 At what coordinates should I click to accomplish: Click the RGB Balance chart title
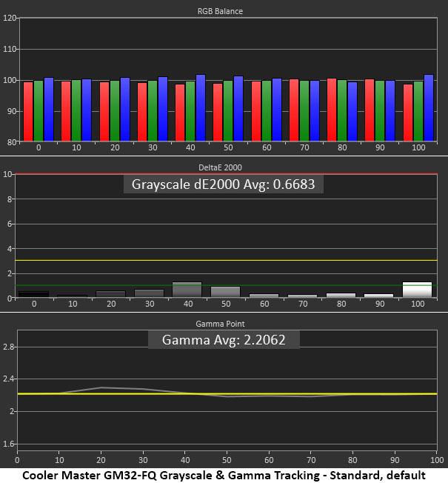click(220, 11)
